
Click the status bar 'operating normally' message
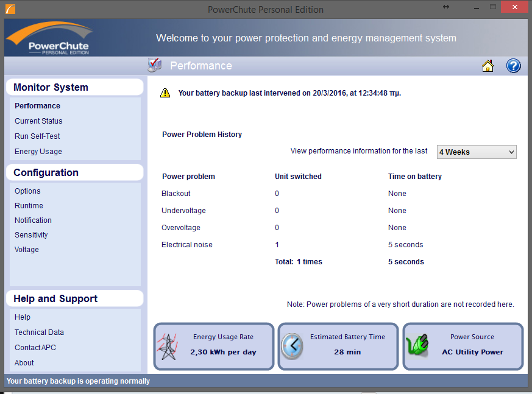(x=78, y=381)
